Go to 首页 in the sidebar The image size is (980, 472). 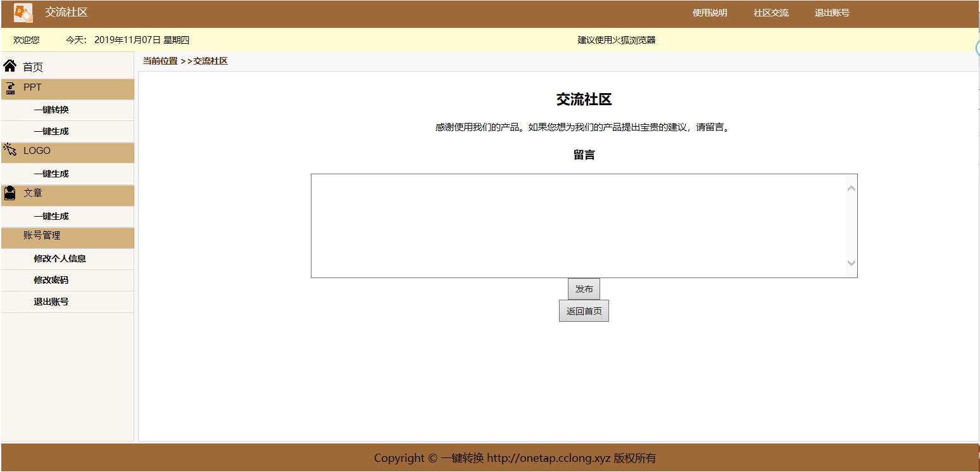[x=33, y=67]
